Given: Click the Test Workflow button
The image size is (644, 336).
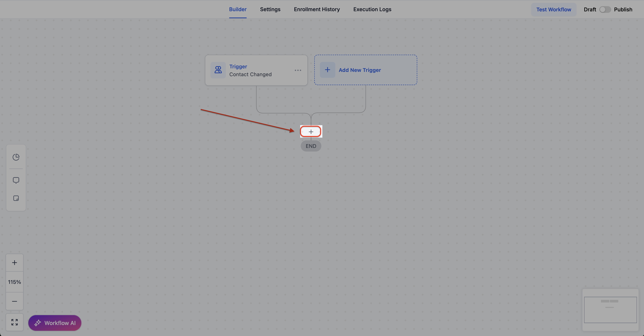Looking at the screenshot, I should coord(554,9).
